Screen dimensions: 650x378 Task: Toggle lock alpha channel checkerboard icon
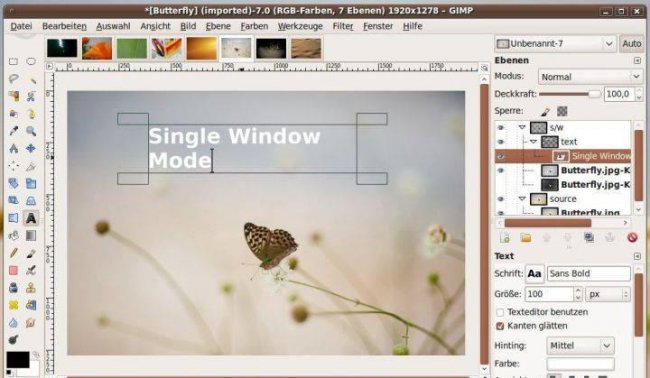pyautogui.click(x=562, y=111)
